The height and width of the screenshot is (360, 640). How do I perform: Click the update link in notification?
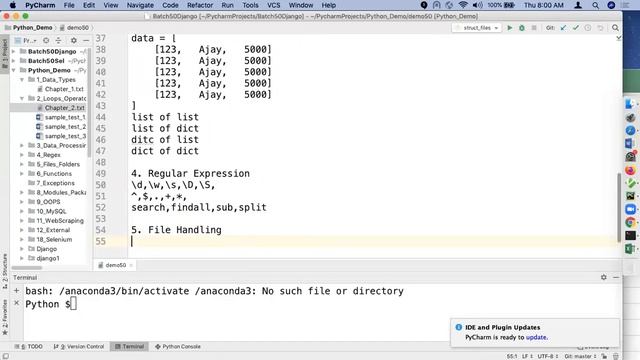(x=536, y=337)
